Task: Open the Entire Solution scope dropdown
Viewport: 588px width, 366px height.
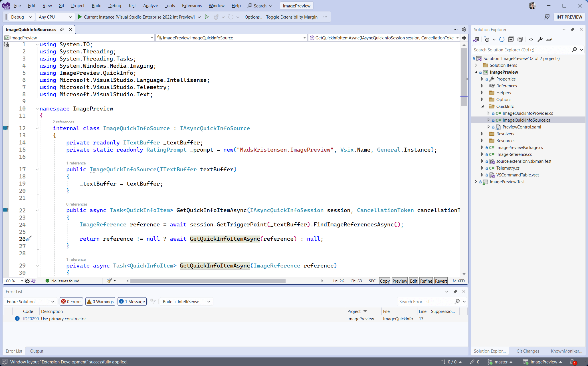Action: point(30,301)
